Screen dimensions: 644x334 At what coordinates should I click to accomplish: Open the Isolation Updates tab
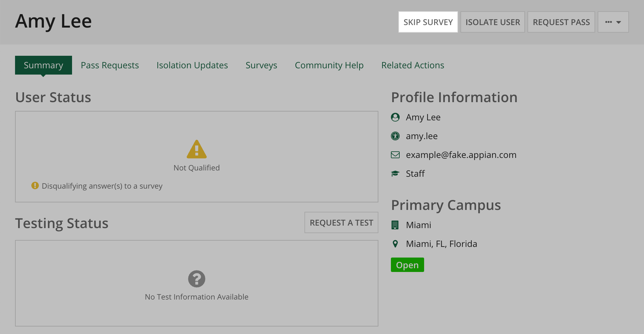192,65
